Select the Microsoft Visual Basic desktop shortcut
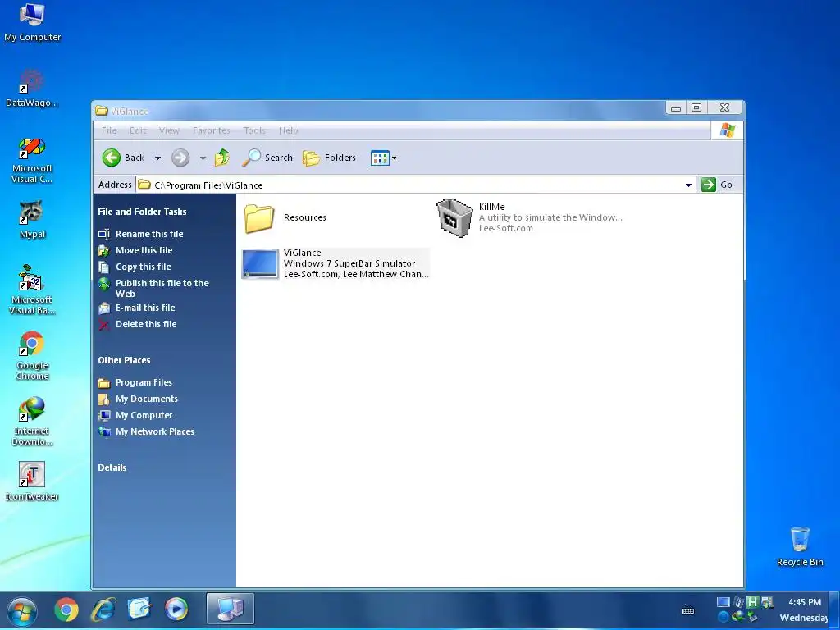Screen dimensions: 840x630 [32, 290]
